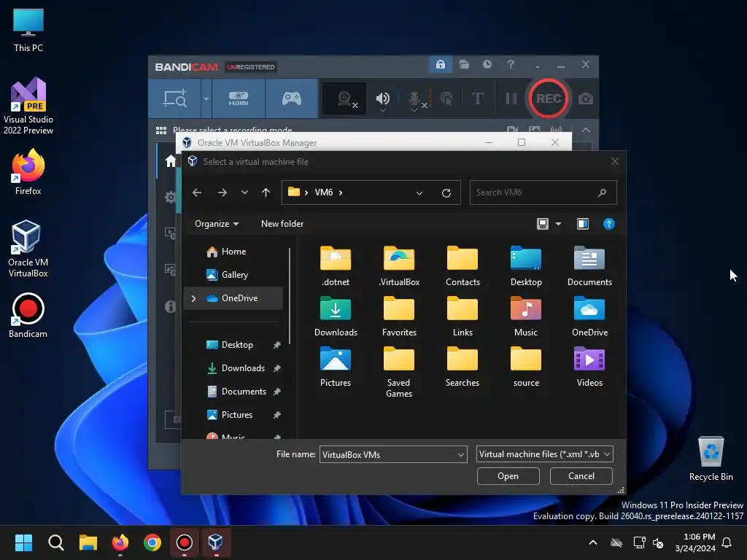Open file dialog help icon
This screenshot has width=747, height=560.
point(609,224)
